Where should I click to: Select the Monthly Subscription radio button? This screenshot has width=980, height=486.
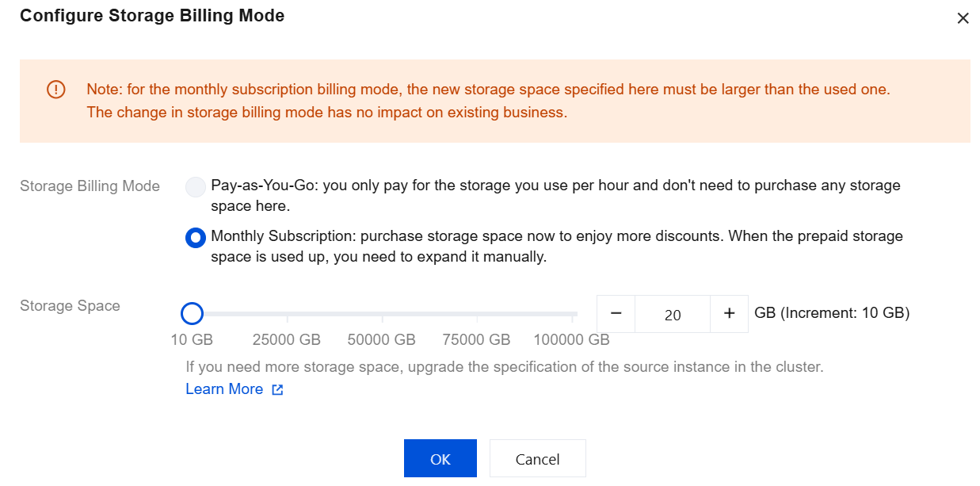point(195,237)
